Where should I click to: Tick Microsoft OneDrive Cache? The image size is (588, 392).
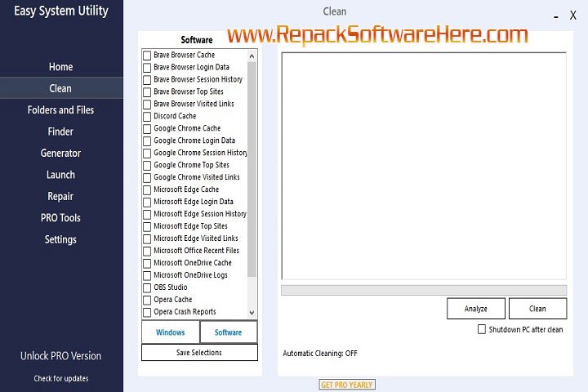(147, 263)
